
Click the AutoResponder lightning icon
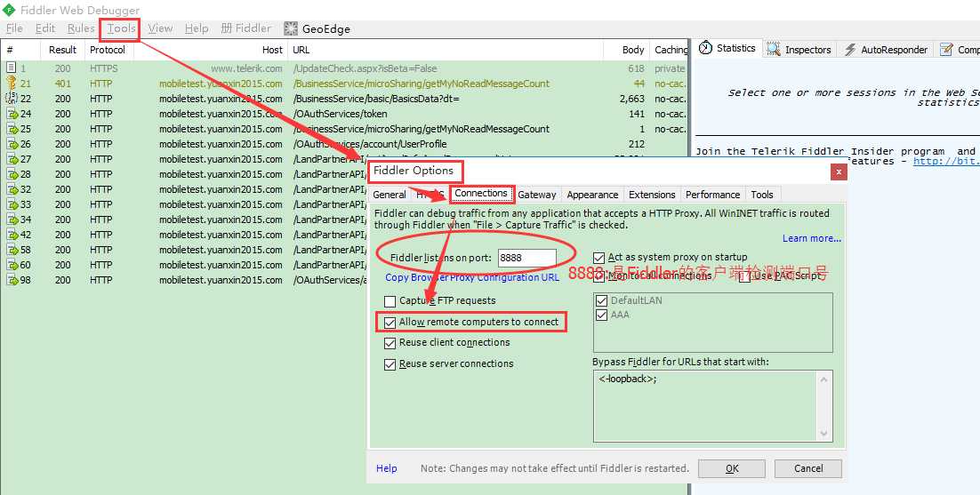coord(850,49)
